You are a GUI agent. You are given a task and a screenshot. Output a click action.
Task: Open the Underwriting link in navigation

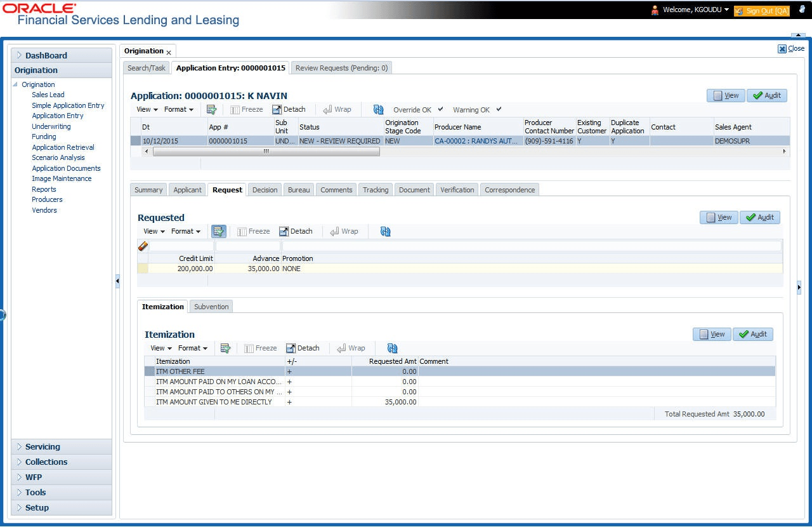pyautogui.click(x=51, y=126)
